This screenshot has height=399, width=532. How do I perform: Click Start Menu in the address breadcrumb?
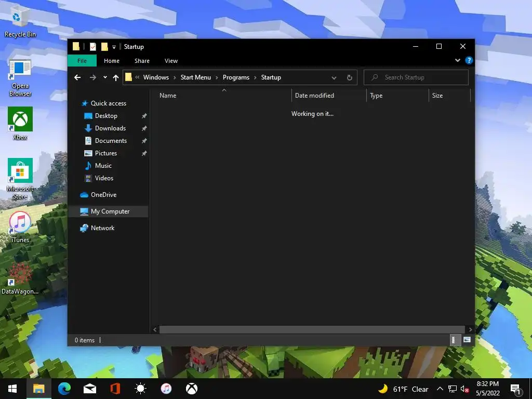tap(196, 77)
